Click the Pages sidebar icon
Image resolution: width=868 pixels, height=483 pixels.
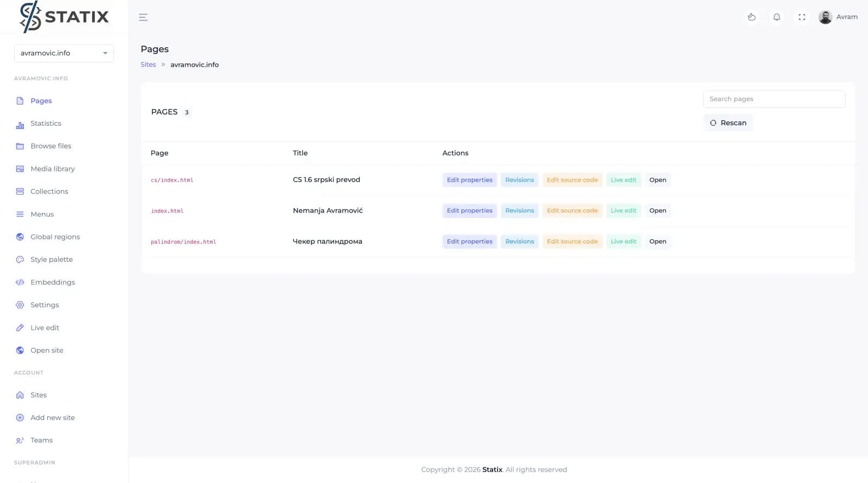point(20,101)
